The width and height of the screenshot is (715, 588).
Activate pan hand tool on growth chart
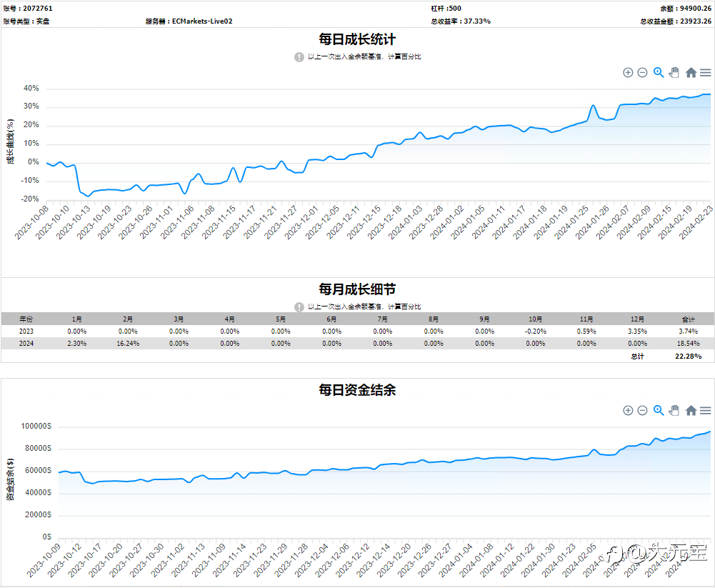click(x=674, y=73)
